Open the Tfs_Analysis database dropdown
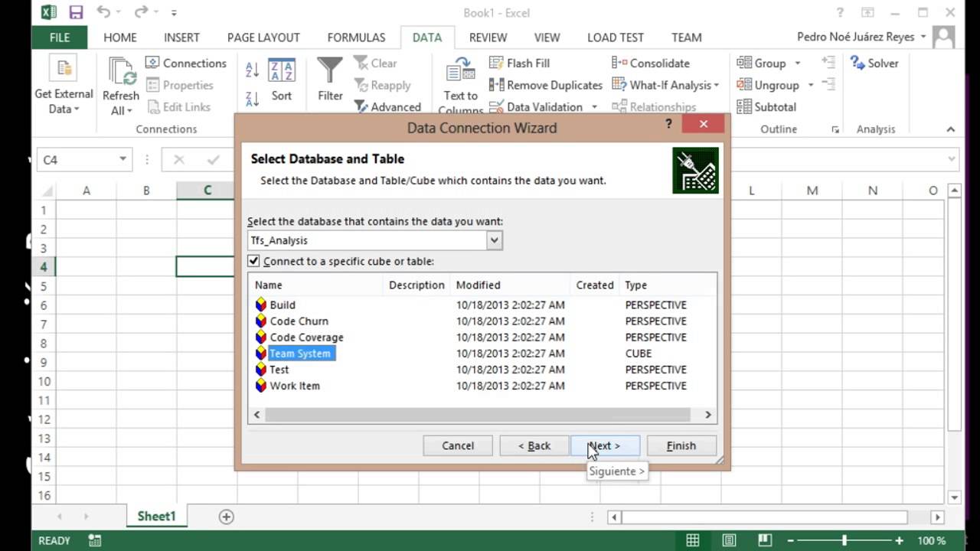The image size is (980, 551). pyautogui.click(x=495, y=240)
